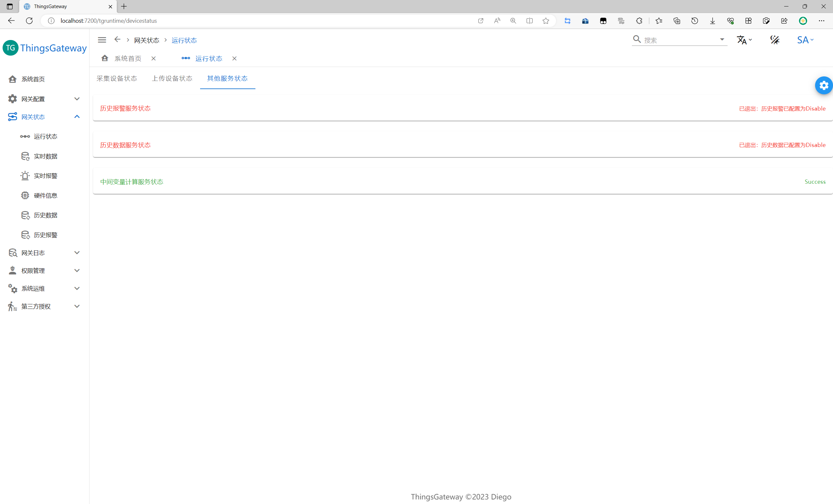The image size is (833, 504).
Task: Click the ThingsGateway TG logo
Action: tap(10, 48)
